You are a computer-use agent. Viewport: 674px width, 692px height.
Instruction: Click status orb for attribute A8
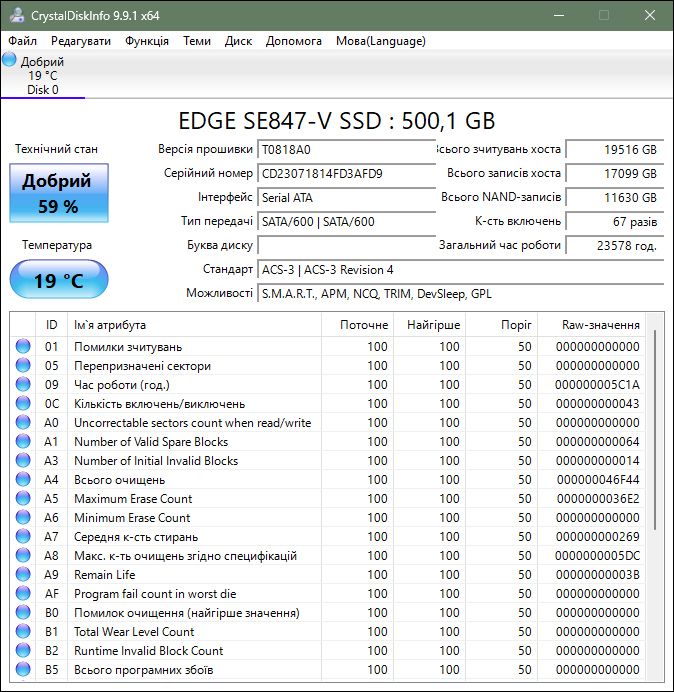tap(23, 555)
